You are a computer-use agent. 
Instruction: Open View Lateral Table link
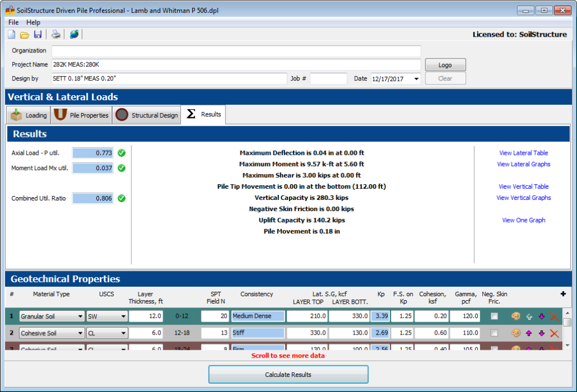coord(523,153)
